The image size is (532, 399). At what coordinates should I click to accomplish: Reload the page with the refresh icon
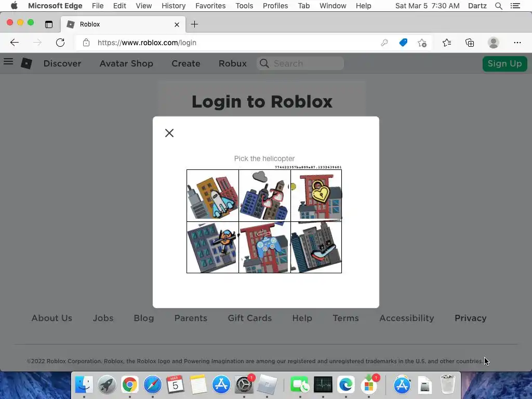click(60, 43)
